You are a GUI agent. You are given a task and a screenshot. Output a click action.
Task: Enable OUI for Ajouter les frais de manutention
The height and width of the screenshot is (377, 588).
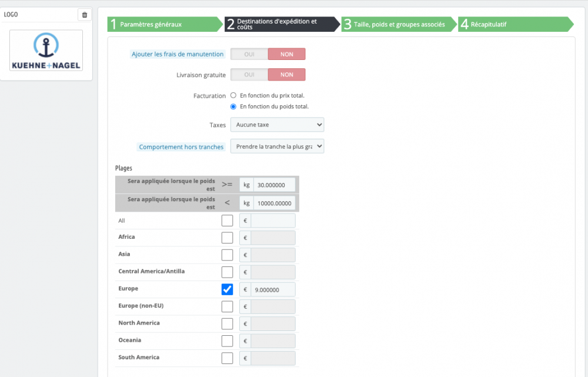(x=249, y=54)
